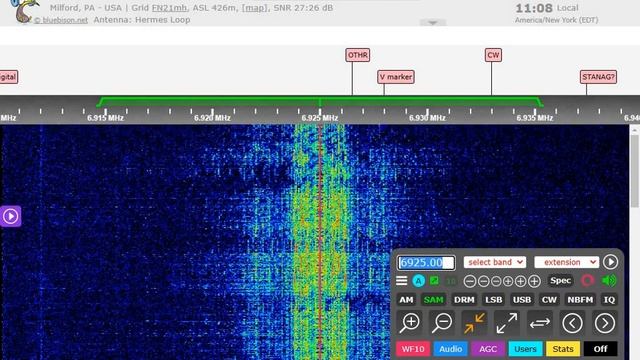The image size is (640, 360).
Task: Click the double horizontal arrows icon
Action: coord(540,323)
